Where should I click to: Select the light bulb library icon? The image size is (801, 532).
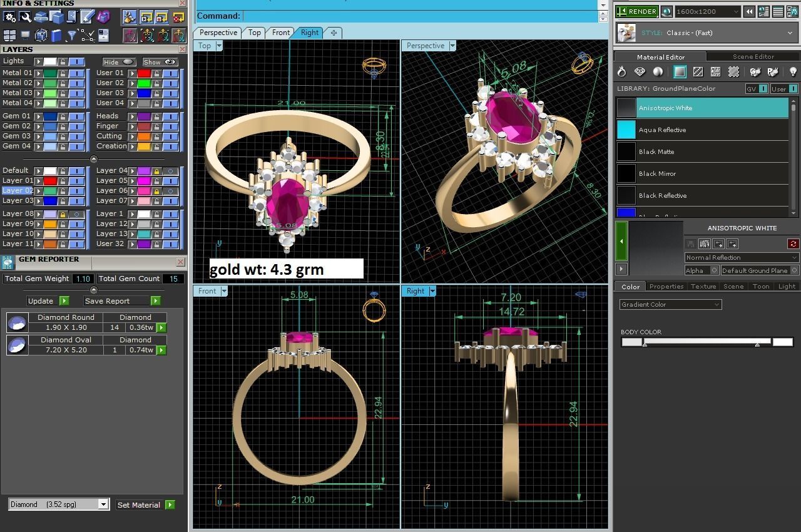[x=793, y=72]
